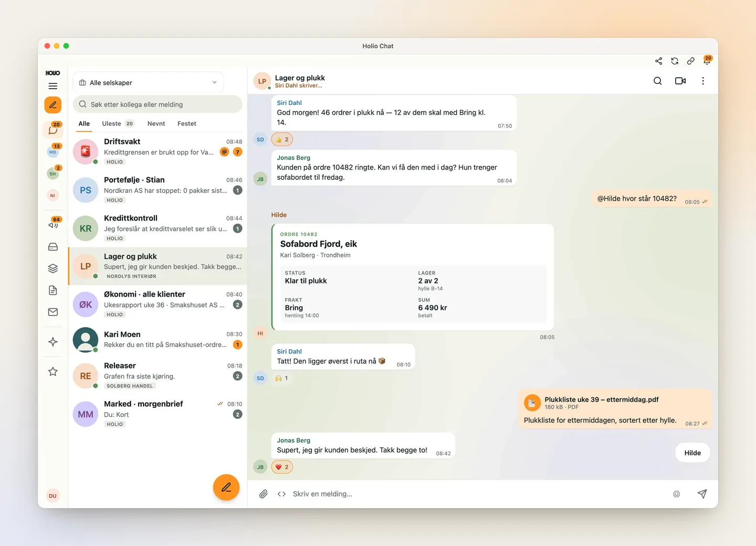
Task: Click the floating orange new chat button
Action: pos(226,487)
